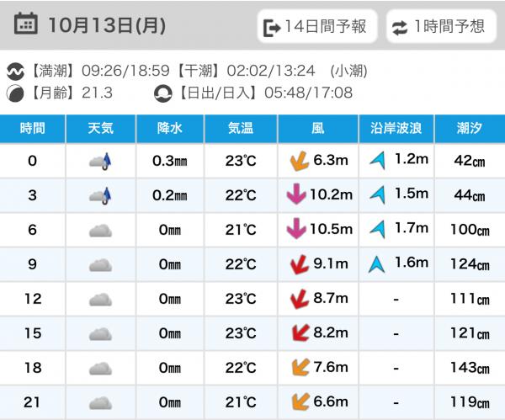Click the orange wind arrow at 18時
Image resolution: width=505 pixels, height=420 pixels.
297,368
